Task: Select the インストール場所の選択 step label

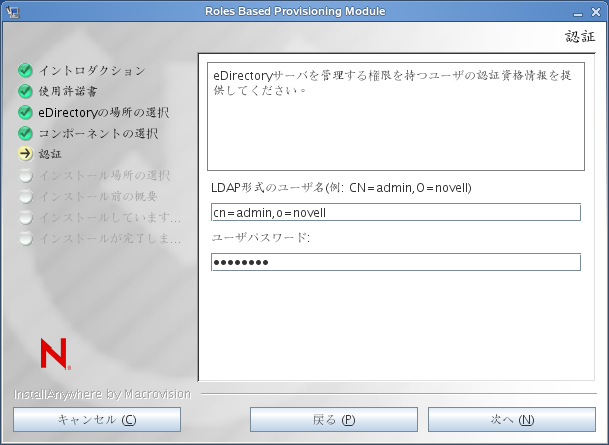Action: point(104,176)
